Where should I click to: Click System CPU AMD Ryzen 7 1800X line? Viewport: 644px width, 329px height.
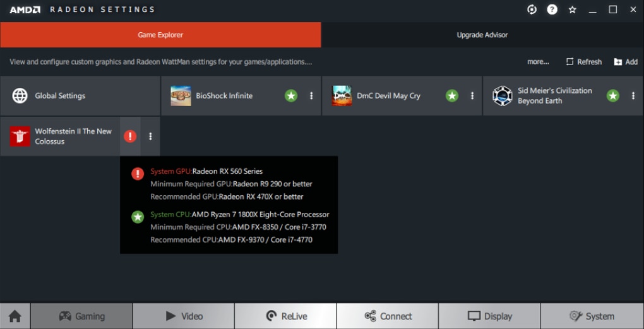tap(240, 215)
